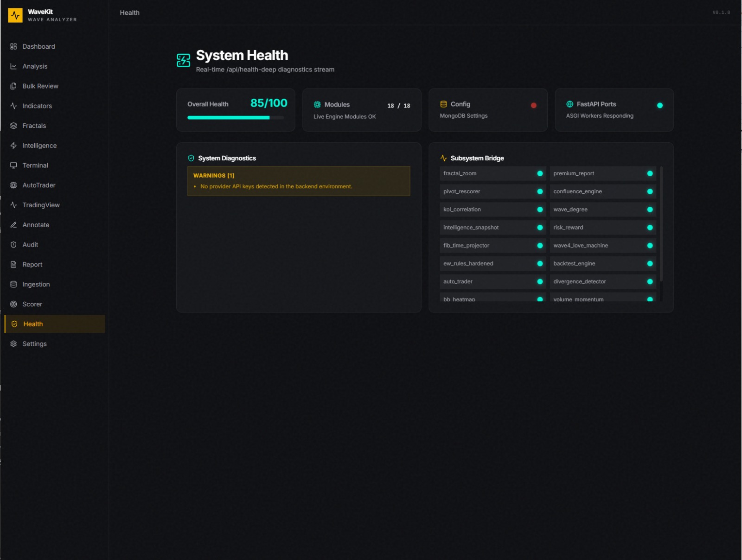Click the Settings gear icon
The height and width of the screenshot is (560, 742).
coord(13,344)
